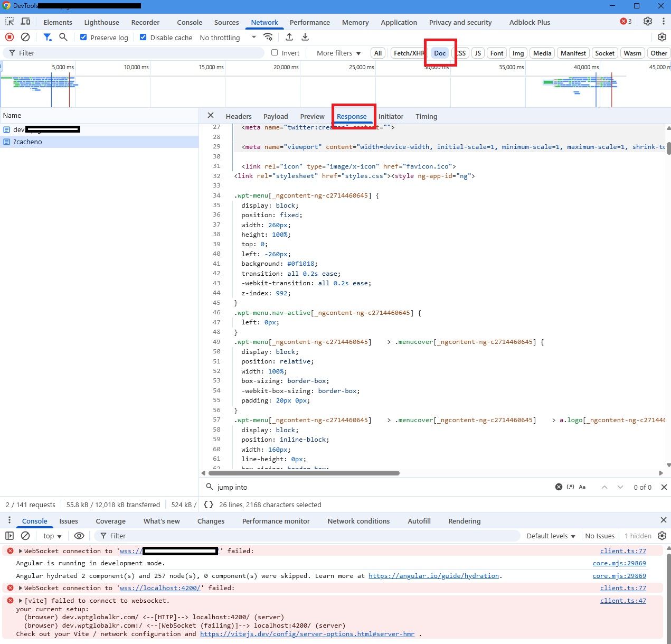
Task: Open the No throttling dropdown
Action: [x=228, y=38]
